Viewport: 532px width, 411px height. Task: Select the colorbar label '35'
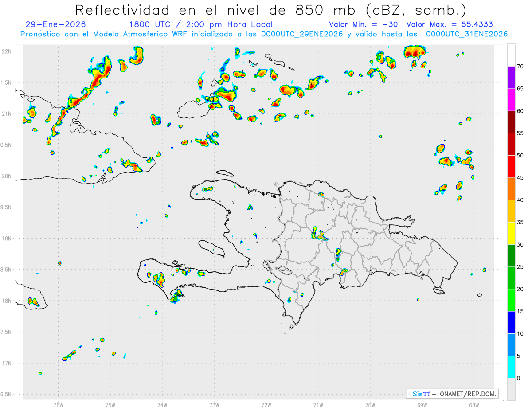pos(520,222)
